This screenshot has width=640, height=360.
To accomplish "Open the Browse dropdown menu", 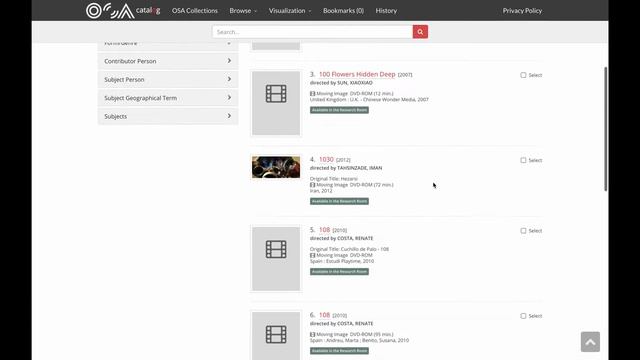I will pyautogui.click(x=243, y=11).
